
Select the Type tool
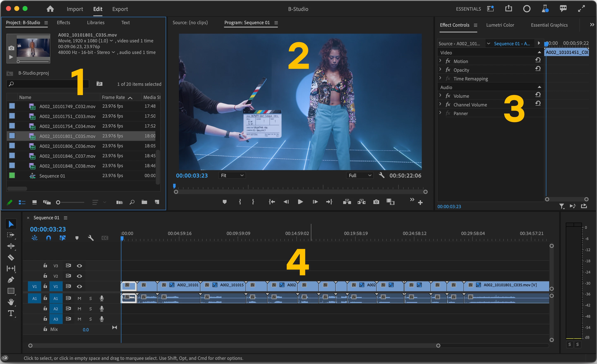pyautogui.click(x=11, y=313)
